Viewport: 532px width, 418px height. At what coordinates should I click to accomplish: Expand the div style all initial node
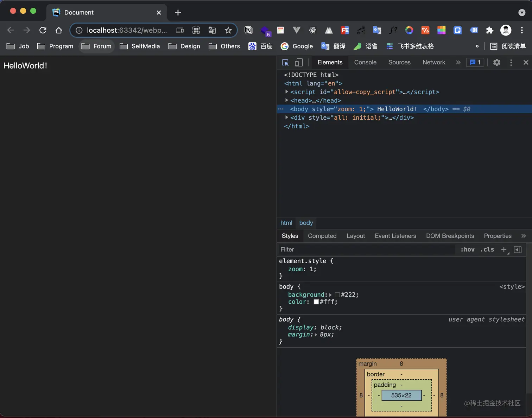point(287,117)
